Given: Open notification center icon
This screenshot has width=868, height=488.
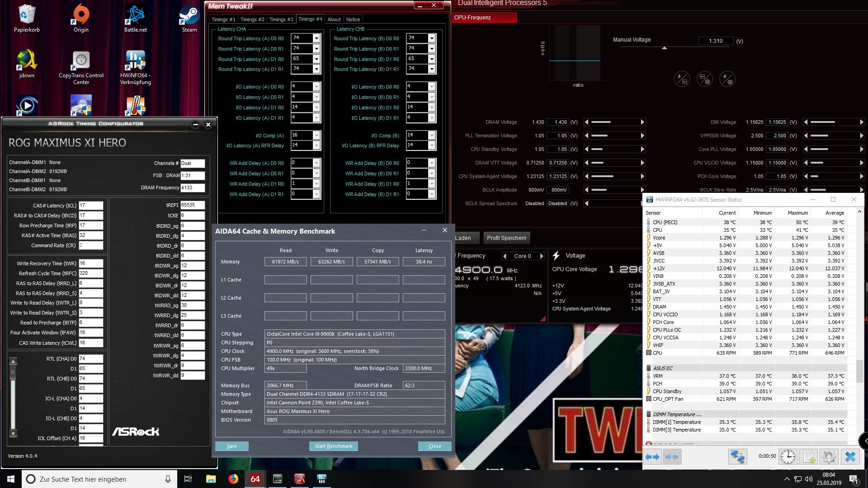Looking at the screenshot, I should pyautogui.click(x=854, y=479).
